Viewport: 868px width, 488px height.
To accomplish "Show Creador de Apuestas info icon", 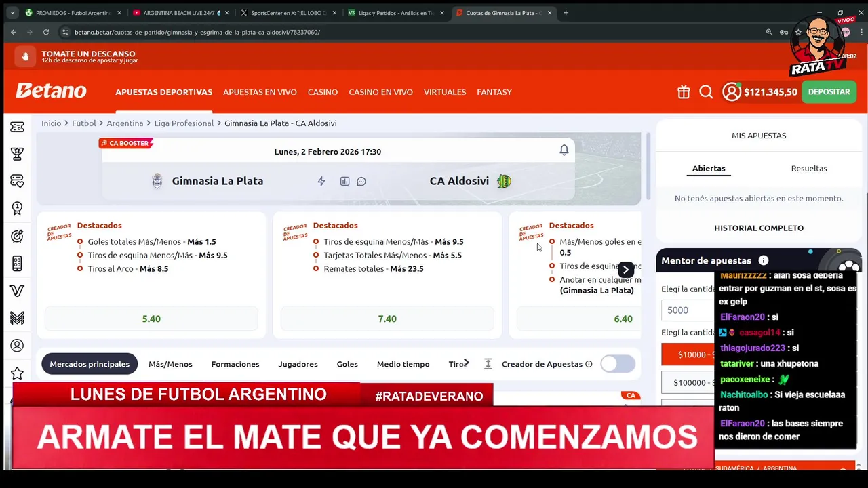I will click(589, 364).
